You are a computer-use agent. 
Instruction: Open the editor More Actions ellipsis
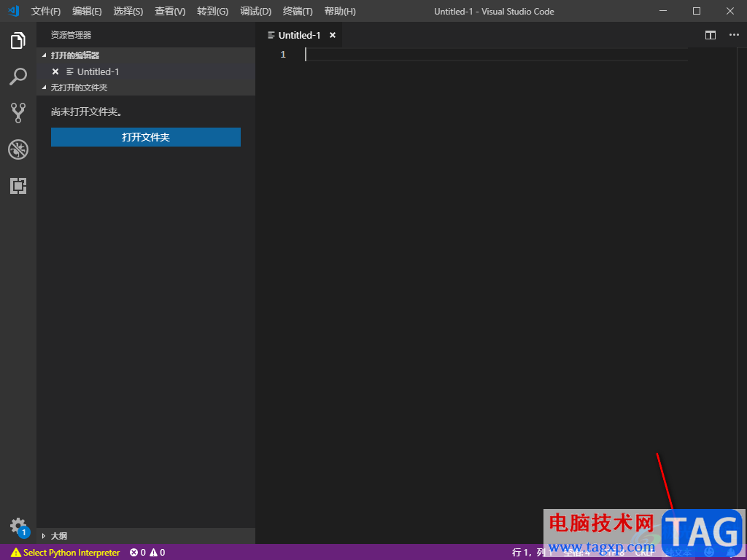734,35
